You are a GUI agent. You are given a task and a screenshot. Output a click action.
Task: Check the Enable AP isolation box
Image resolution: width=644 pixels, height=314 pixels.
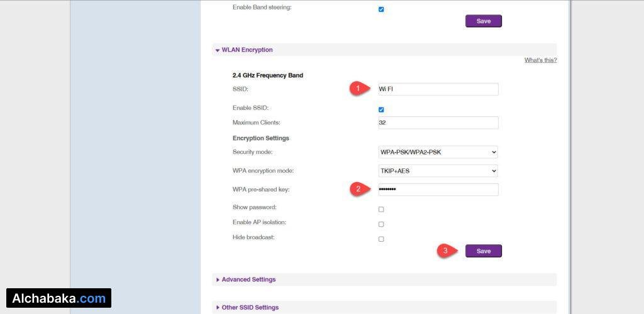[x=381, y=224]
